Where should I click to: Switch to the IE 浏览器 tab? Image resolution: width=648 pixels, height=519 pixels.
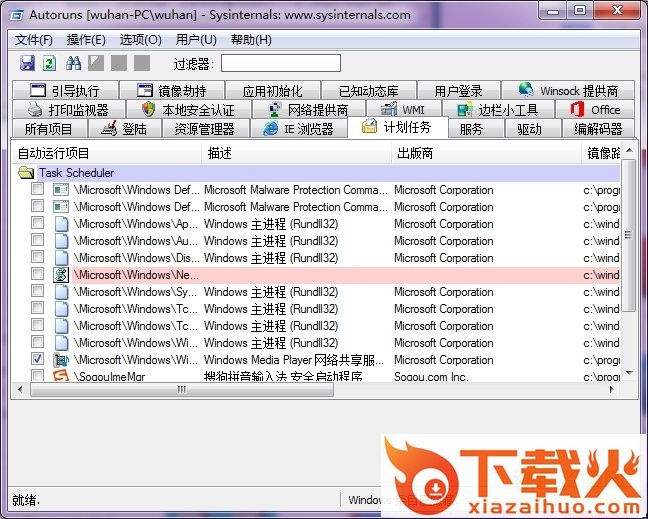pyautogui.click(x=299, y=129)
